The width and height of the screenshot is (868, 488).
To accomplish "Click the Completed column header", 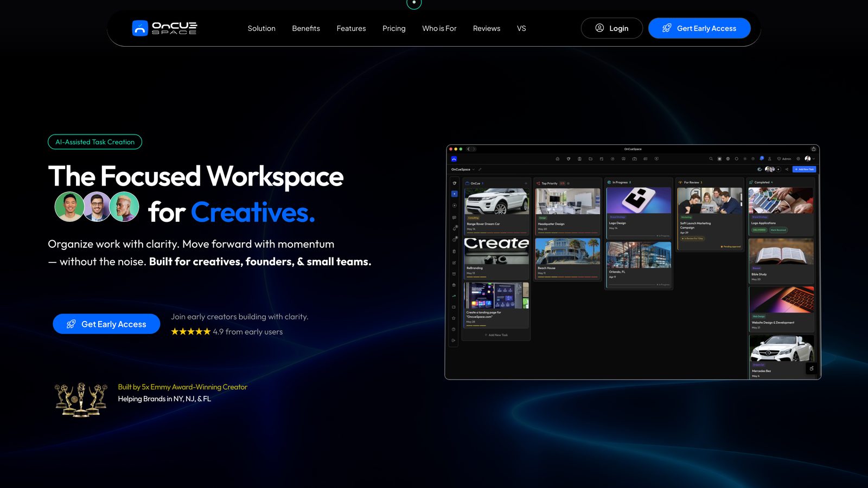I will (x=761, y=182).
